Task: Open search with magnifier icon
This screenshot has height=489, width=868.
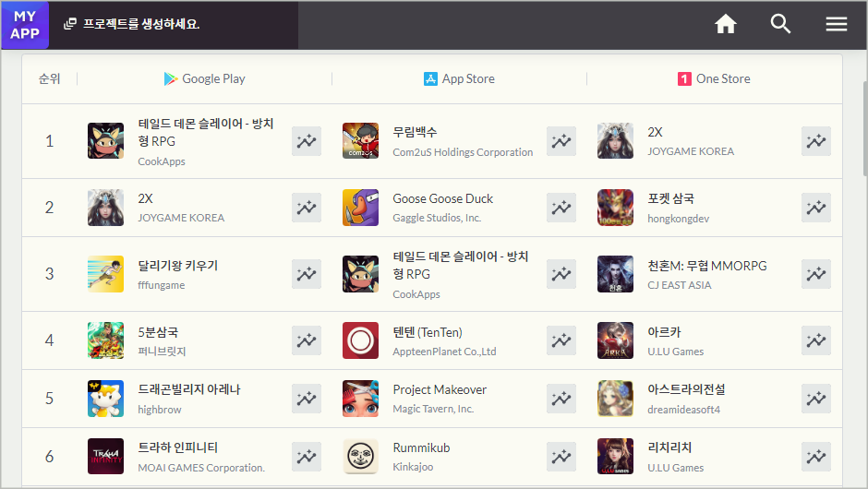Action: tap(780, 24)
